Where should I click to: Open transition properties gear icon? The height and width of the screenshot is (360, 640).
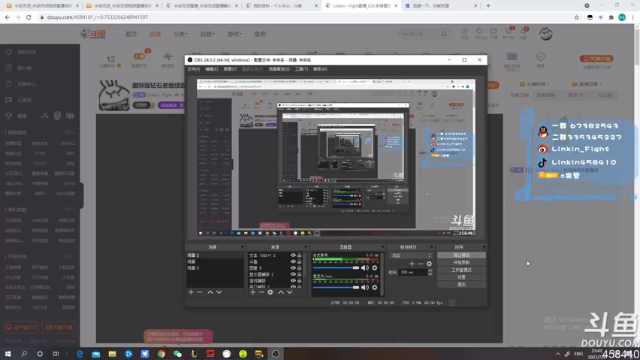pos(429,264)
